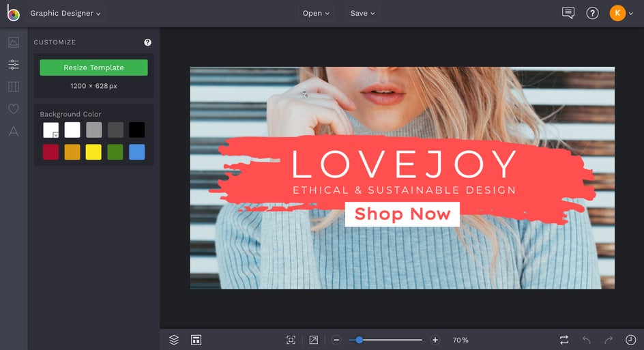Open the help question mark icon in header

pyautogui.click(x=592, y=13)
